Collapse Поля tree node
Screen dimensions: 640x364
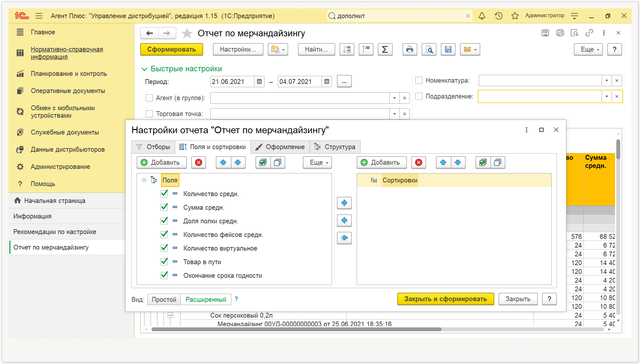pos(144,180)
